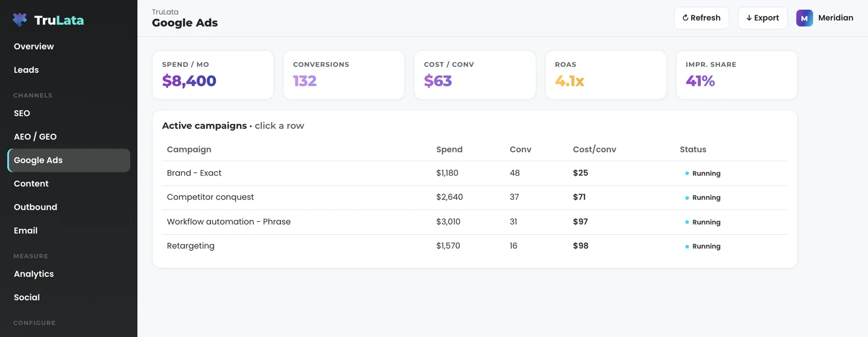The width and height of the screenshot is (868, 337).
Task: Click the Cost/conv column header
Action: tap(595, 150)
